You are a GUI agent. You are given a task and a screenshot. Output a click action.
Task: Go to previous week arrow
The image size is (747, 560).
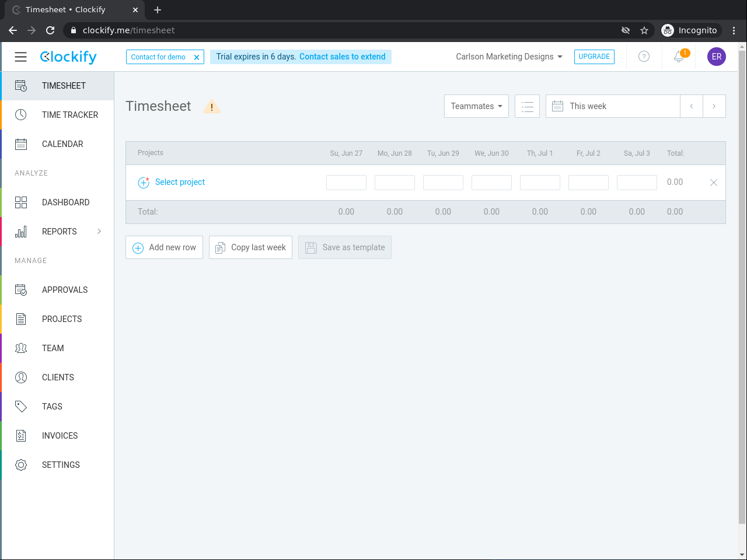(692, 106)
